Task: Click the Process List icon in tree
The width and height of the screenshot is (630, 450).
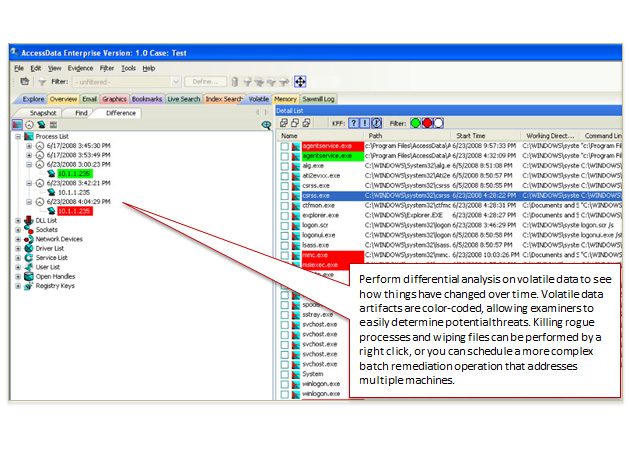Action: click(29, 136)
